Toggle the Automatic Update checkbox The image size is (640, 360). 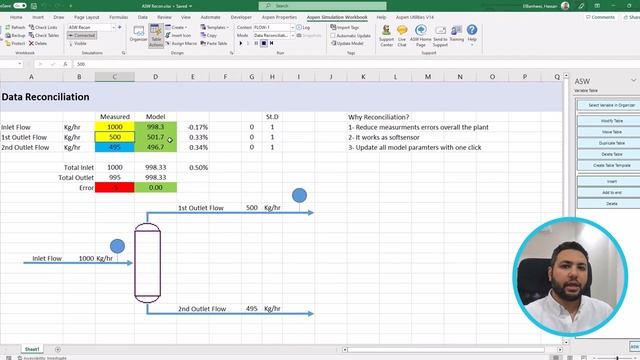(x=351, y=36)
